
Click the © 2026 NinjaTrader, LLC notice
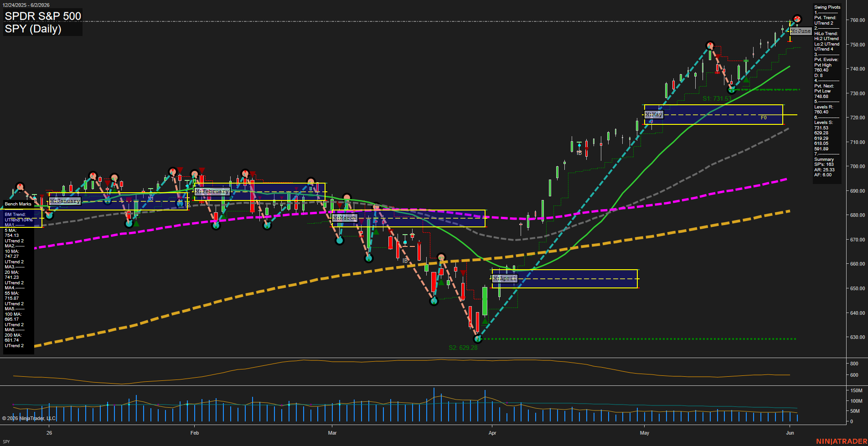point(29,418)
